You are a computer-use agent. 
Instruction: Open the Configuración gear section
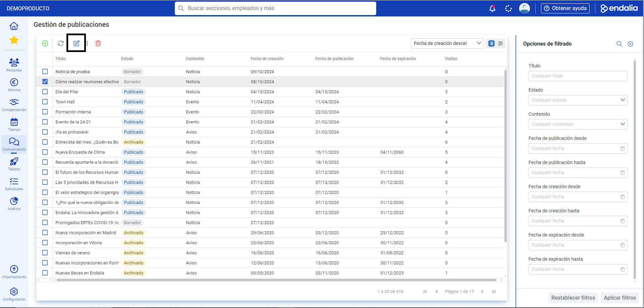[x=14, y=294]
